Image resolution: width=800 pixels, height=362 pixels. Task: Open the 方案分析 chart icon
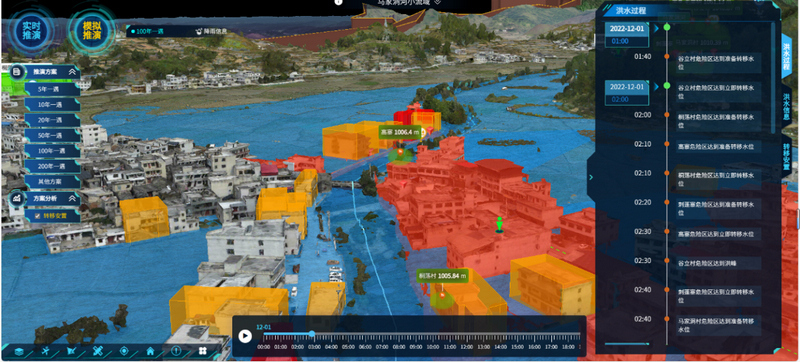click(17, 198)
